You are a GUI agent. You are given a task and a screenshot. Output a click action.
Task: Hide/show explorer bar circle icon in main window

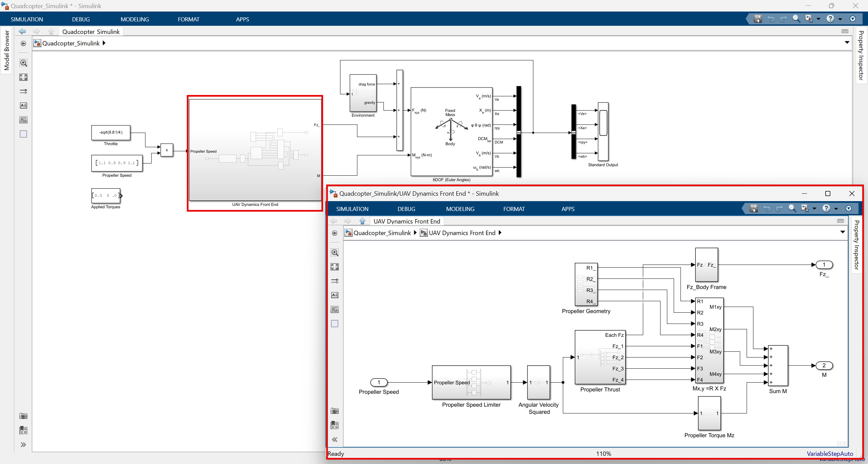pos(23,43)
